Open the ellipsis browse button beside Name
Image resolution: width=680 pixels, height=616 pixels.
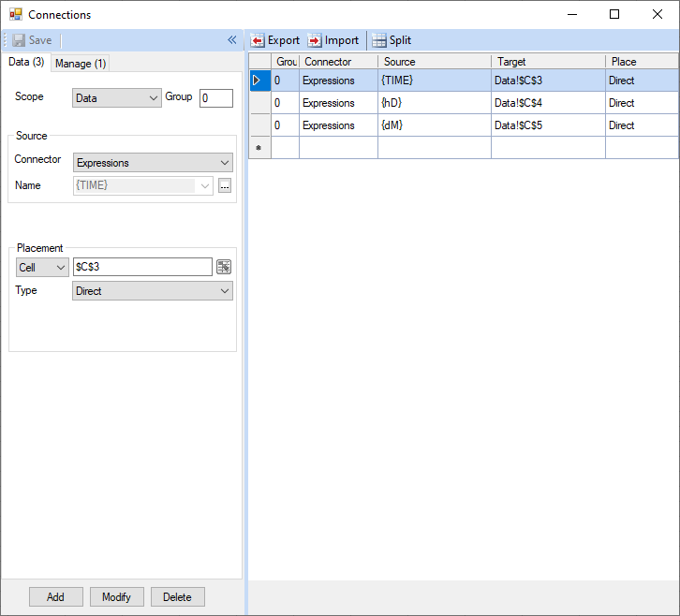pyautogui.click(x=225, y=186)
